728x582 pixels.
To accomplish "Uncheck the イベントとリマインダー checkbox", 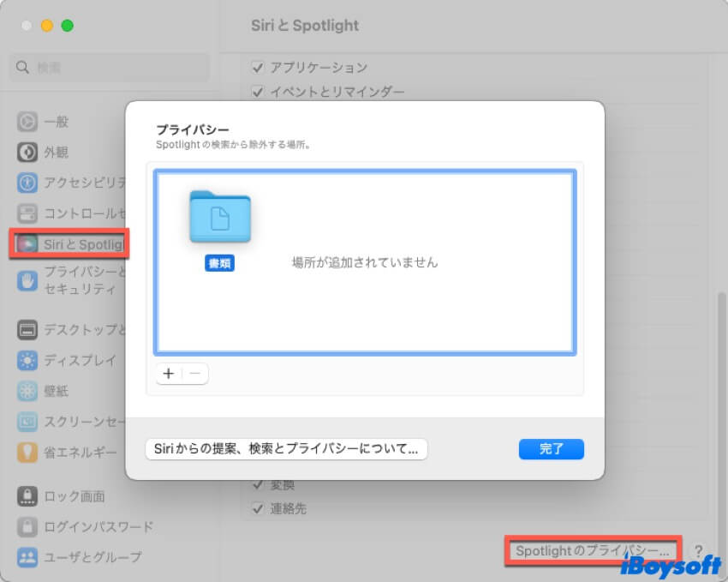I will [x=258, y=91].
